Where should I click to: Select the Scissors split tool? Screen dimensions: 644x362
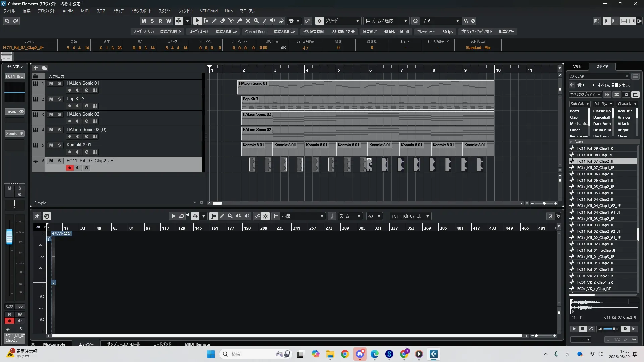231,21
